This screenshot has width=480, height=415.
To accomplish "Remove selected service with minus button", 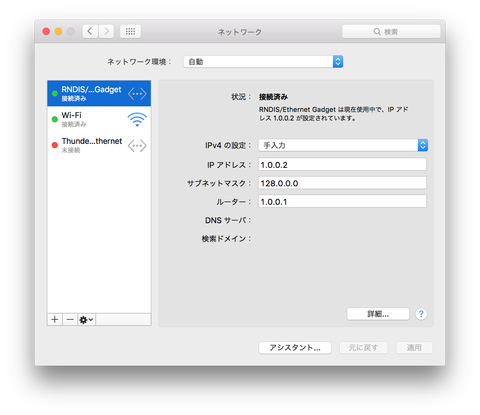I will 70,320.
